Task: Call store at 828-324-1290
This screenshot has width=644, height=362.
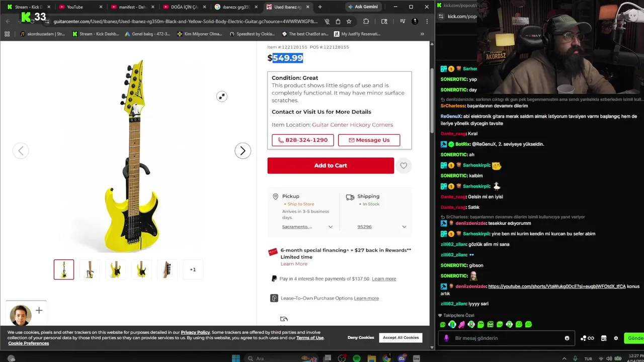Action: 303,140
